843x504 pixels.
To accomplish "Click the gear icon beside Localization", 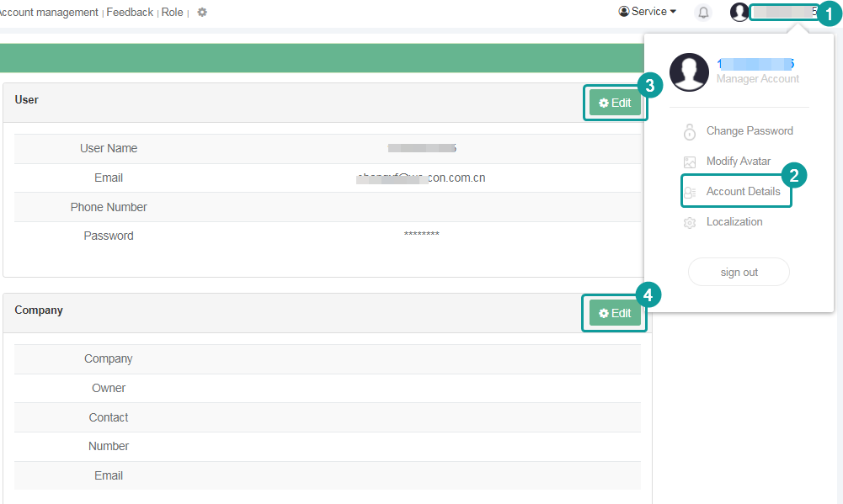I will (689, 221).
